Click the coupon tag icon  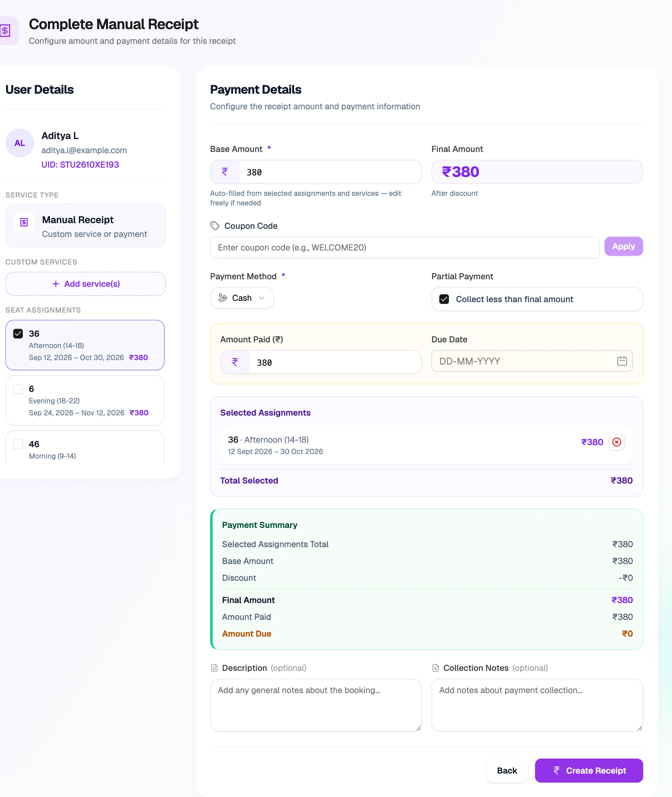tap(215, 226)
